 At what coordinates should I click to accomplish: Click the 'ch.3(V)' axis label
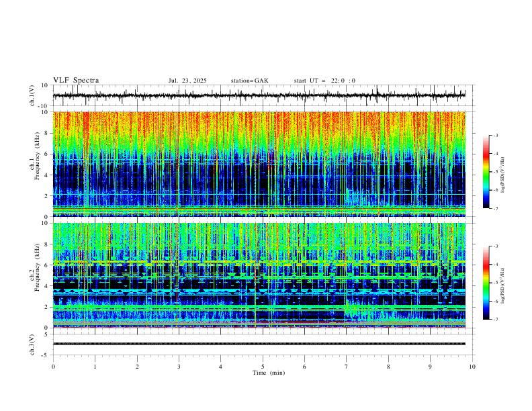(x=32, y=345)
